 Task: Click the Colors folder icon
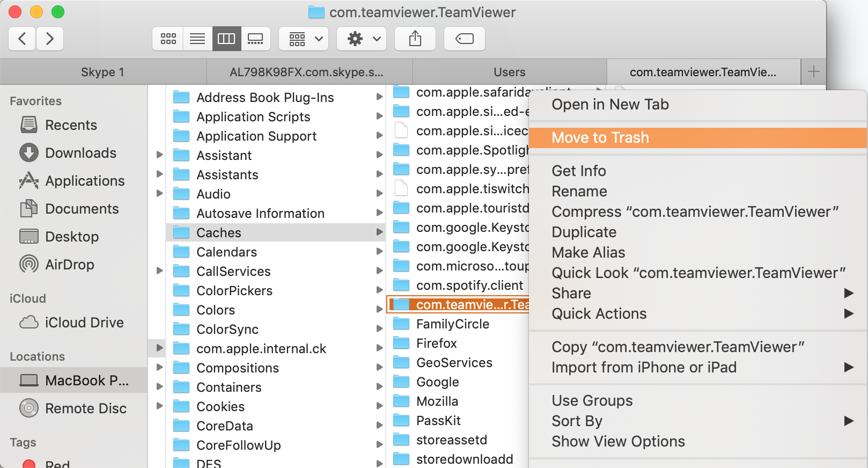(181, 310)
